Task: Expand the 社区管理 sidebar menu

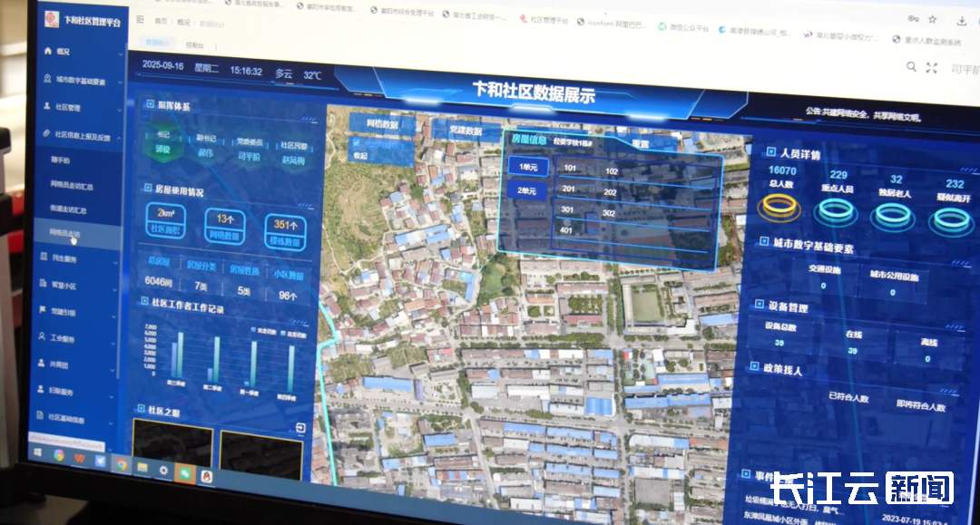Action: click(x=80, y=107)
